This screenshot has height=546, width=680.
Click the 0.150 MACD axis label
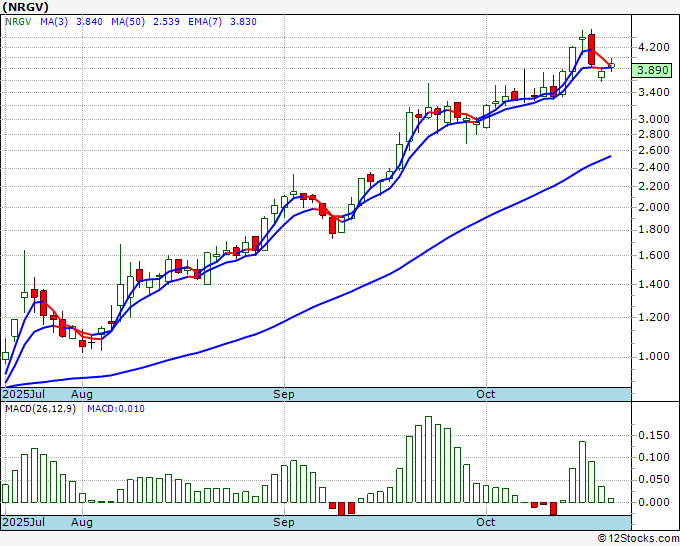pos(654,435)
